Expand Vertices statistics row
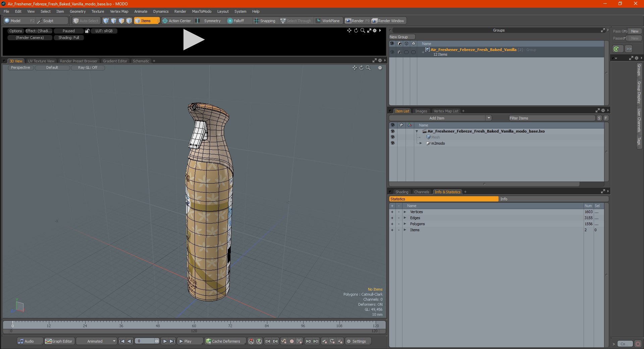This screenshot has width=644, height=349. click(405, 212)
